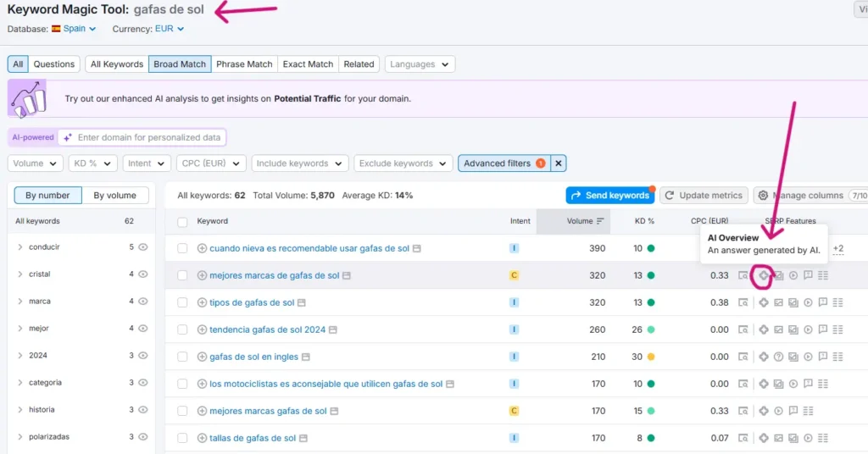868x454 pixels.
Task: Click plus icon beside tipos de gafas de sol
Action: [x=202, y=302]
